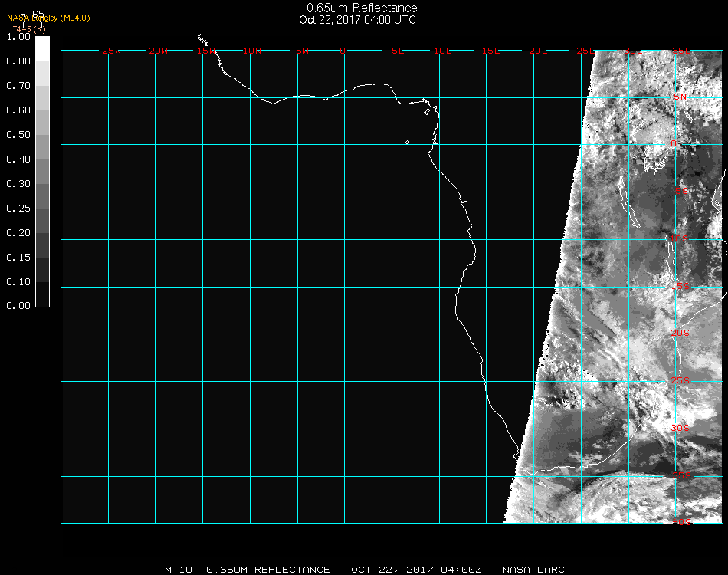This screenshot has height=575, width=728.
Task: Click the footer 'OCT 22, 2017 04:00Z' text
Action: click(x=417, y=570)
